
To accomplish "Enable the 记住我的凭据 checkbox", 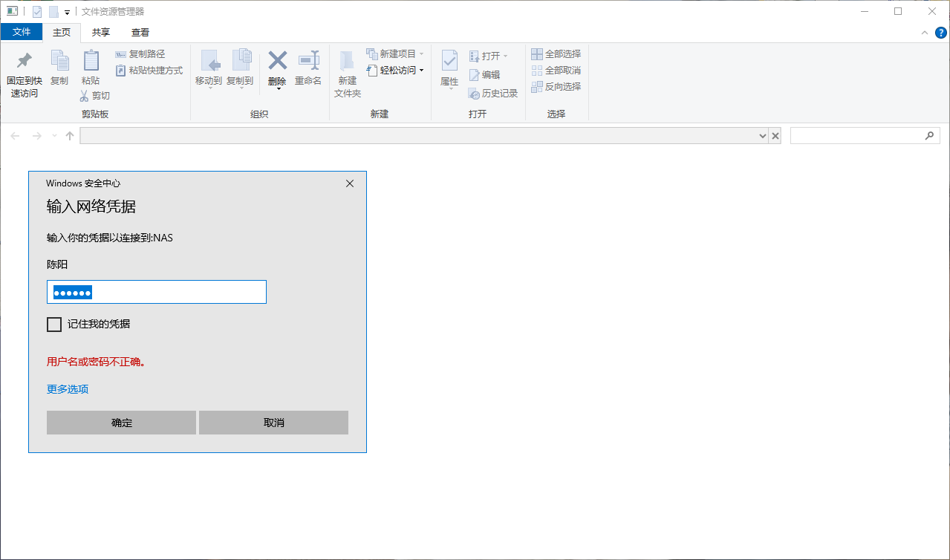I will (x=54, y=325).
